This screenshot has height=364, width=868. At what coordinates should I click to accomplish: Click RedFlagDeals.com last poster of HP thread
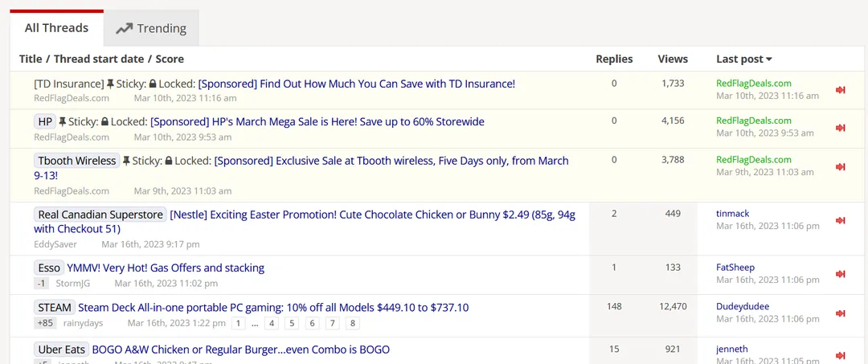(x=753, y=121)
